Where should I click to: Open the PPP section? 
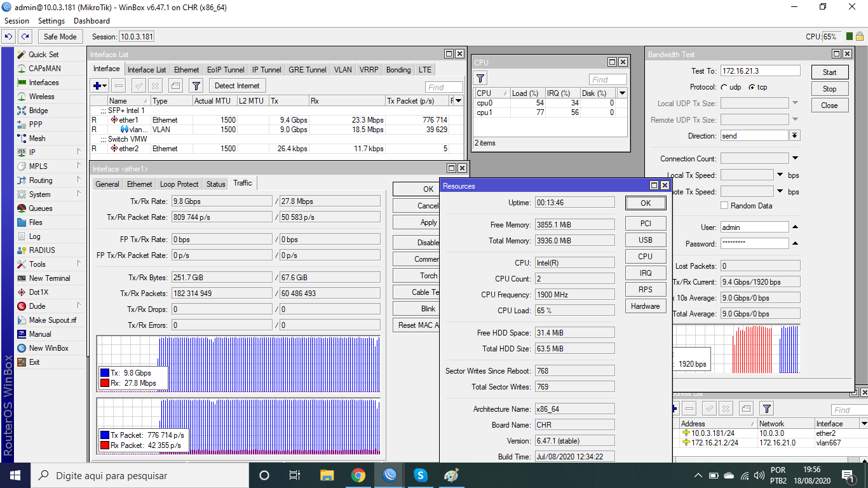[36, 125]
